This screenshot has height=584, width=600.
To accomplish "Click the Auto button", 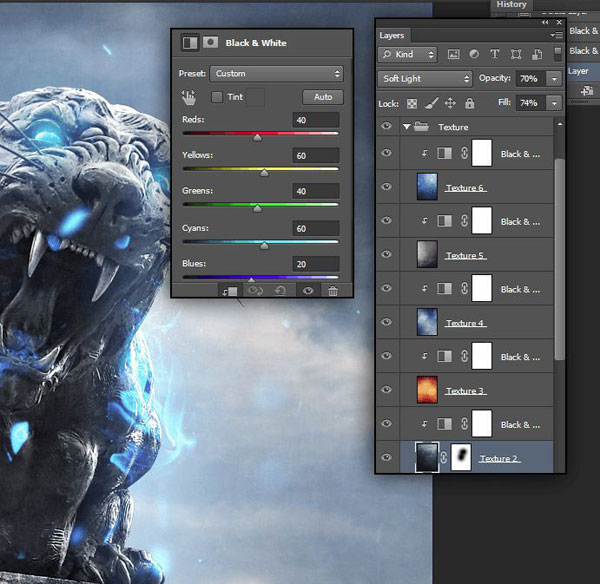I will [x=323, y=97].
